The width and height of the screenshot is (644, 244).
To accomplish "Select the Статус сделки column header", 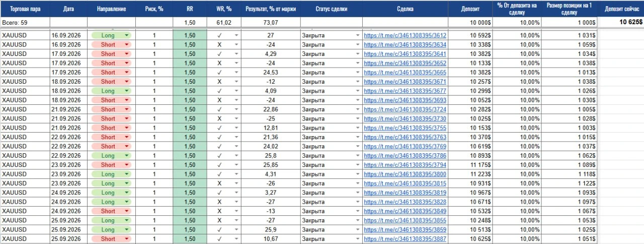I will pyautogui.click(x=331, y=9).
